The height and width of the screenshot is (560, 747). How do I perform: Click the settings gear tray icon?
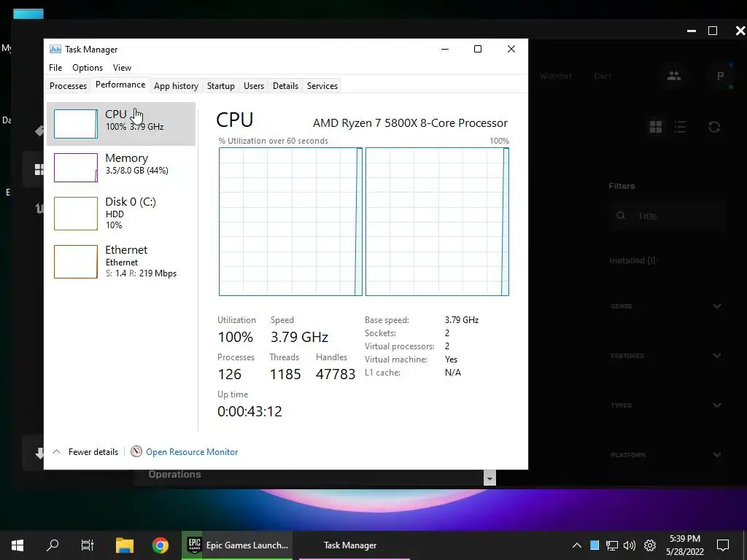[x=650, y=545]
